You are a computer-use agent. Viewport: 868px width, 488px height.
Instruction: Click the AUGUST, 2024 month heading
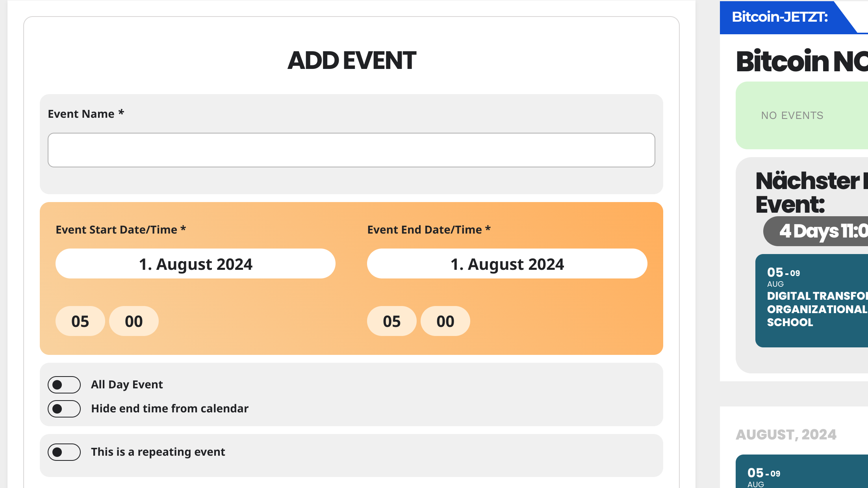tap(786, 434)
